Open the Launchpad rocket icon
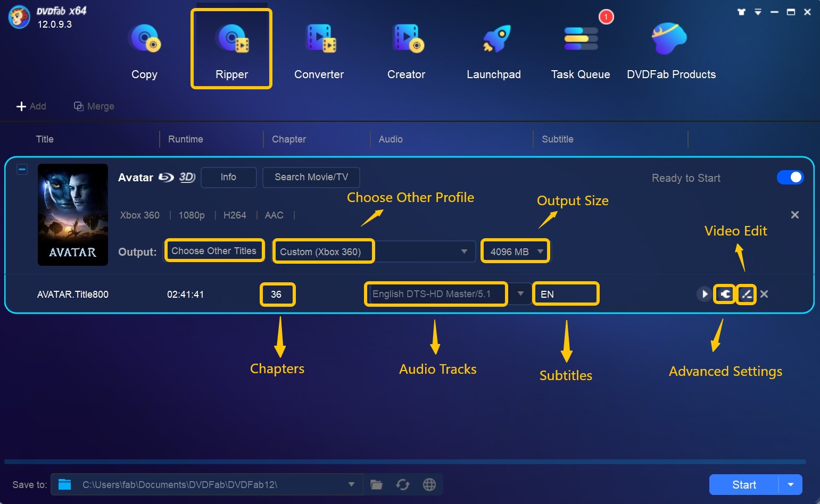820x504 pixels. click(496, 39)
